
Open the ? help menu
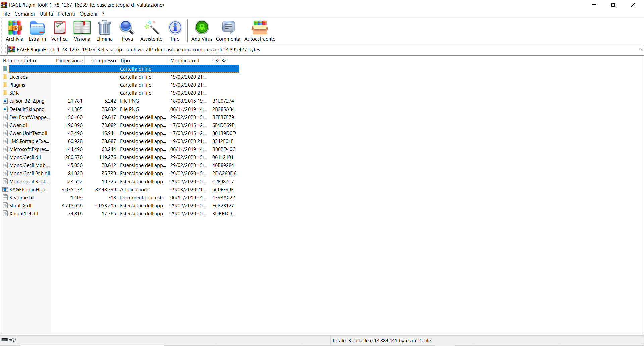pyautogui.click(x=103, y=14)
